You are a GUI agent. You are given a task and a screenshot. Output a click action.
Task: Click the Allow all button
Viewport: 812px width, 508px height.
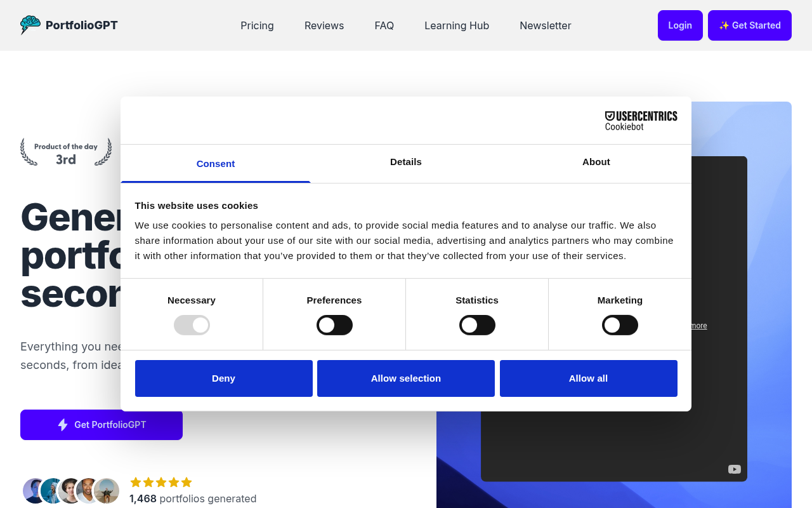pos(588,378)
